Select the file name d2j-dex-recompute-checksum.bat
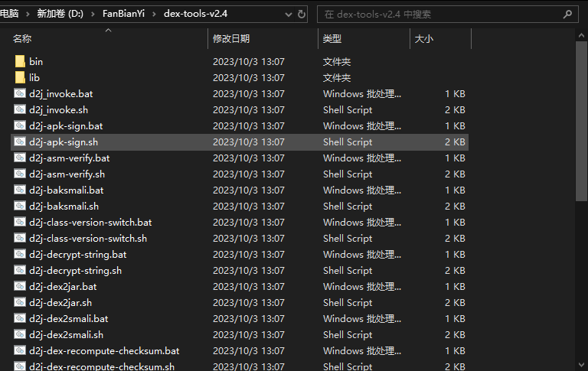Viewport: 588px width, 371px height. 104,351
